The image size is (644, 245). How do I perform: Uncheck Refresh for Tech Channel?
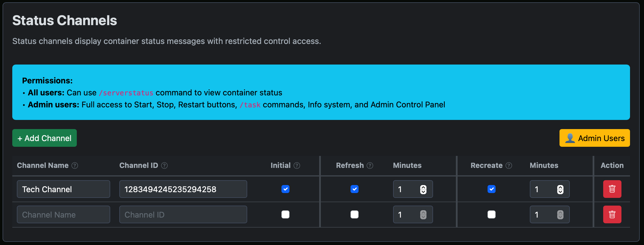(x=355, y=189)
